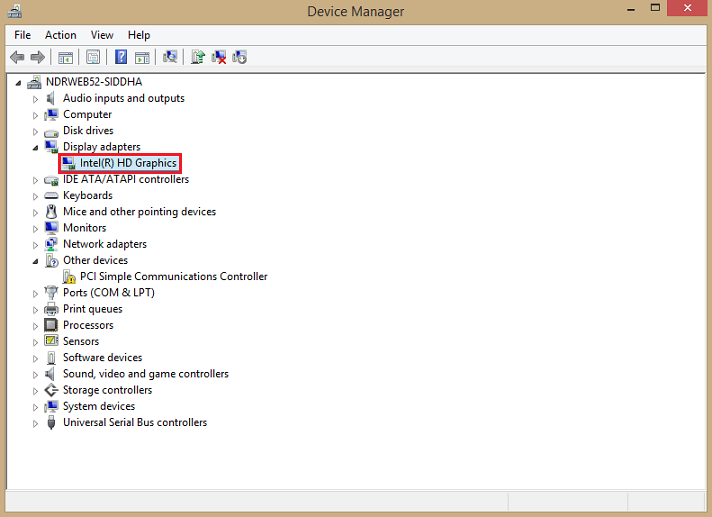Expand Sound, video and game controllers arrow

(x=35, y=375)
